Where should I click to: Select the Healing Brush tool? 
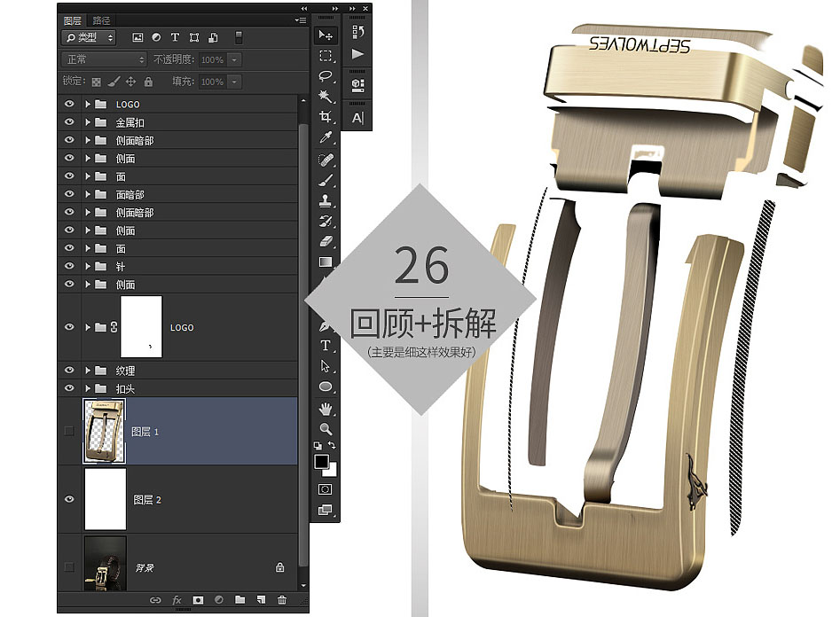(x=326, y=160)
